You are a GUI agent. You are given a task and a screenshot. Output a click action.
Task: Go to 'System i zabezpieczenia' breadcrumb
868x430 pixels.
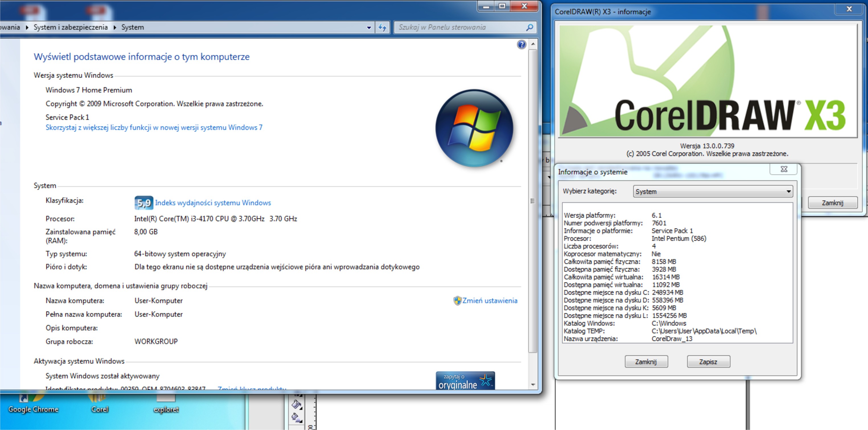(x=70, y=27)
